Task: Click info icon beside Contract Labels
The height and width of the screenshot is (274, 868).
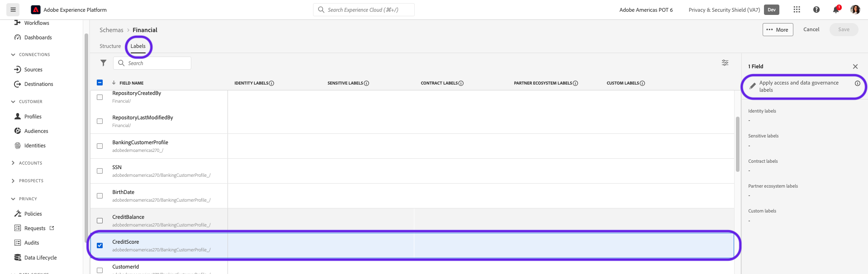Action: (x=461, y=83)
